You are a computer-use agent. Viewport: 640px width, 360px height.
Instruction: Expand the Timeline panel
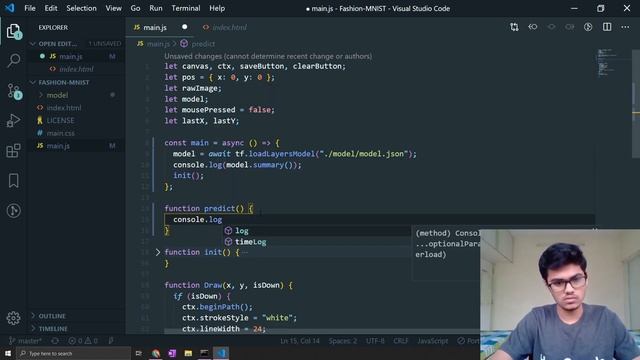pyautogui.click(x=53, y=329)
